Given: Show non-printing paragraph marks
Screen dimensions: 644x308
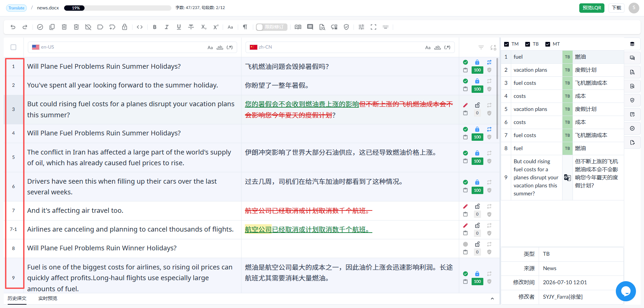Looking at the screenshot, I should (245, 27).
